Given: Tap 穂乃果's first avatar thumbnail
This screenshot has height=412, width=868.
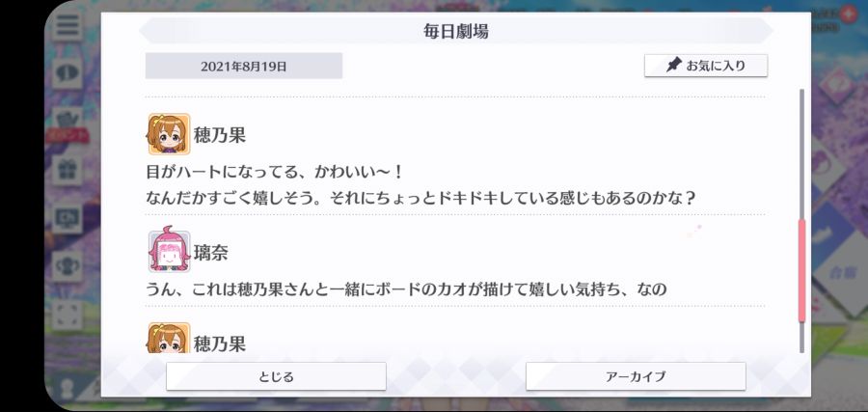Looking at the screenshot, I should pyautogui.click(x=169, y=134).
